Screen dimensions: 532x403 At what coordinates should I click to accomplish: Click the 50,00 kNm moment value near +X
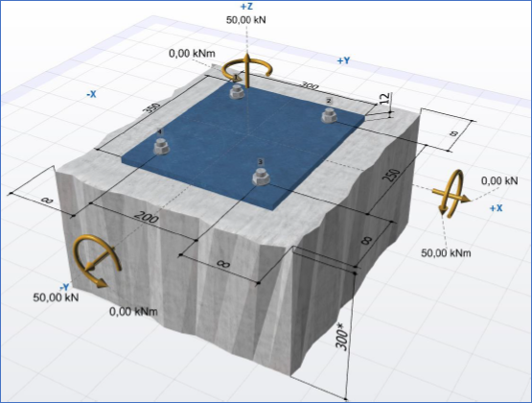pyautogui.click(x=446, y=253)
